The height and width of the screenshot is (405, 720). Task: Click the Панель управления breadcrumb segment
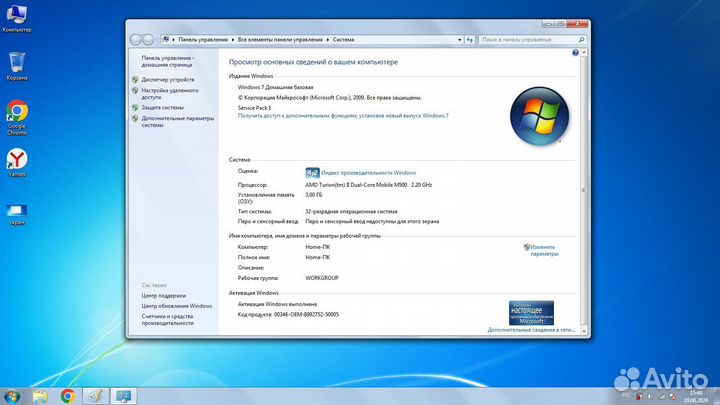coord(203,40)
